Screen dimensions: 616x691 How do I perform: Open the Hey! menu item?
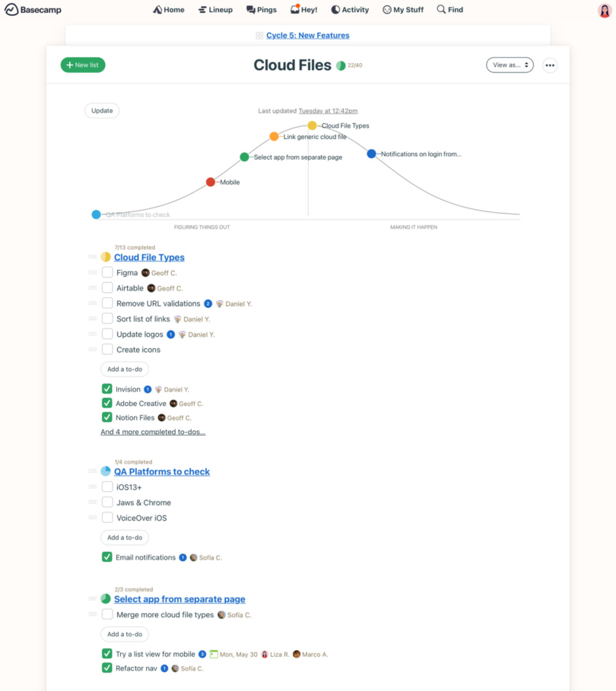click(x=303, y=9)
